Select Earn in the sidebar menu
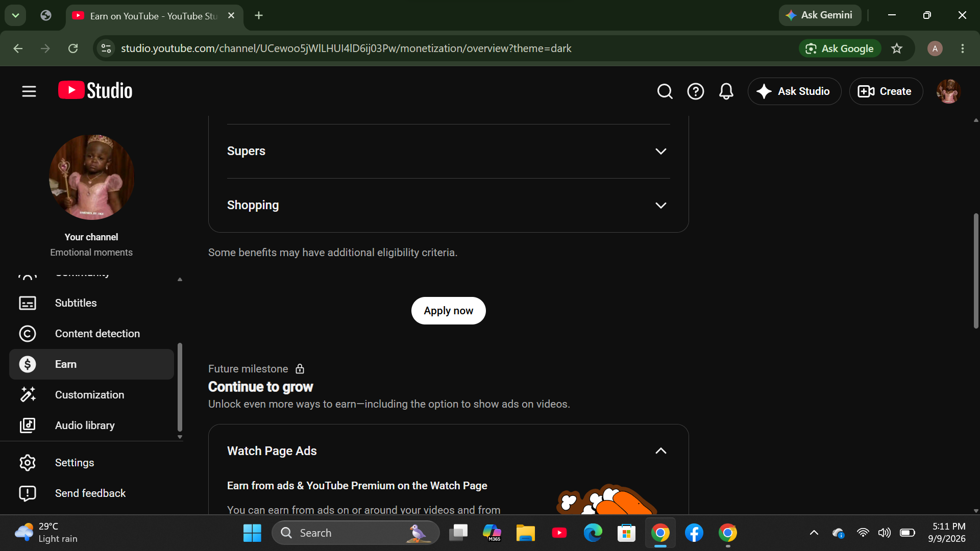980x551 pixels. pyautogui.click(x=92, y=364)
